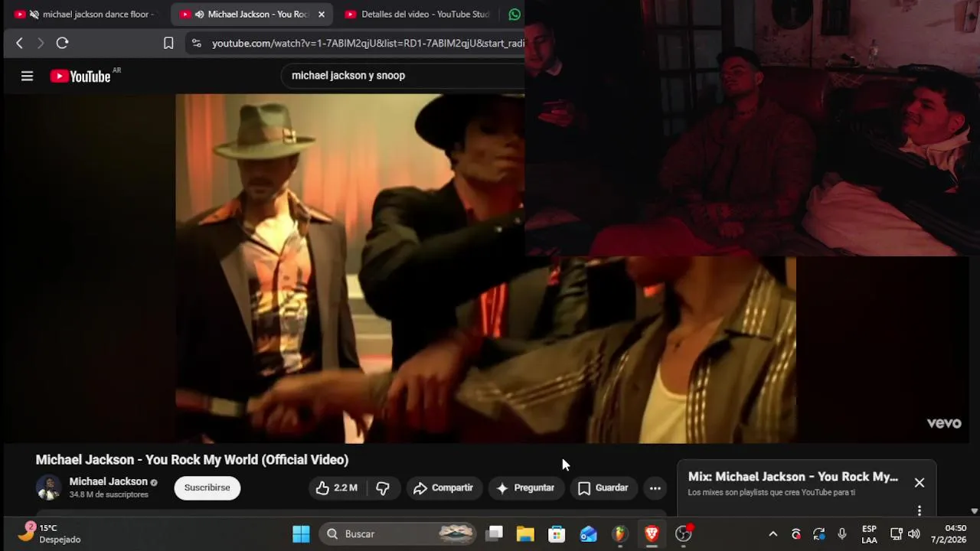Click the Compartir share button

point(443,487)
